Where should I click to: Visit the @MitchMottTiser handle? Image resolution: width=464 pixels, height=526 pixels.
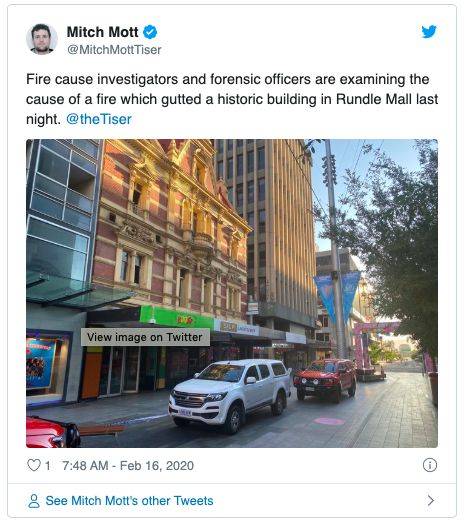[x=114, y=50]
